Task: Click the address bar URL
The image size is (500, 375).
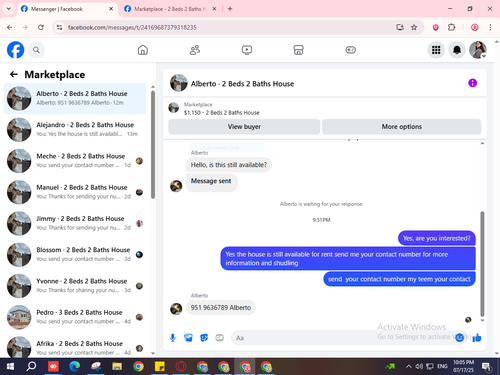Action: [132, 27]
